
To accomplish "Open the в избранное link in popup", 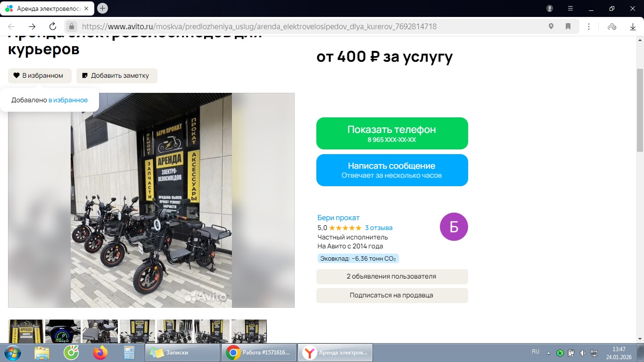I will (68, 100).
